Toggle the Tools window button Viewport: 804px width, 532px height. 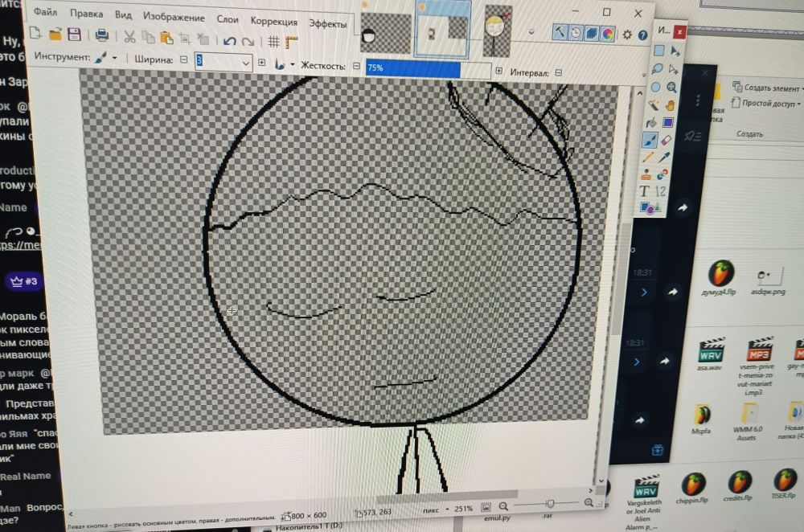point(560,32)
